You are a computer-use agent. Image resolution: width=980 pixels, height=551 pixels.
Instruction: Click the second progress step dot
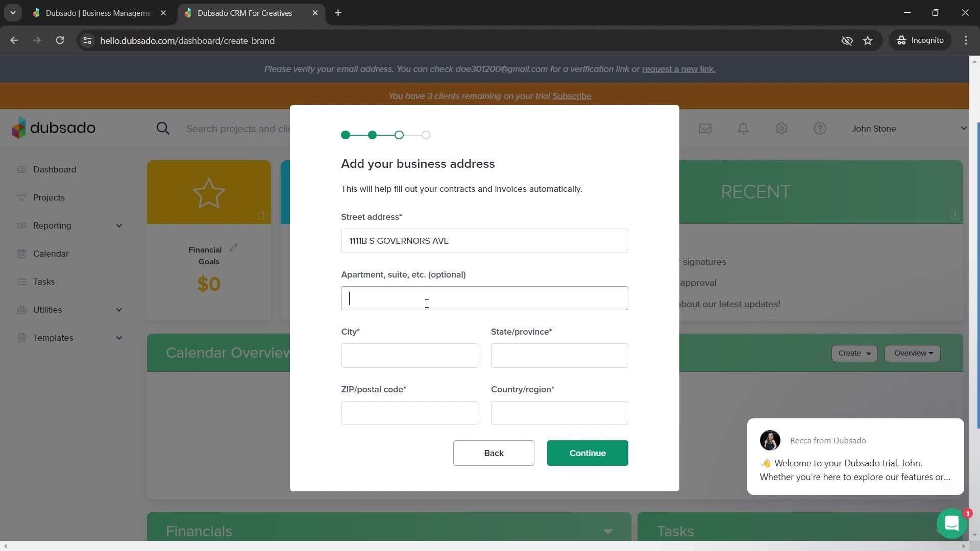click(x=372, y=135)
